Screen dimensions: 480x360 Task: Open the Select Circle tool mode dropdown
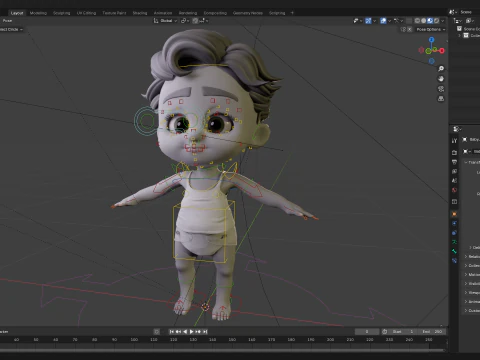[11, 29]
